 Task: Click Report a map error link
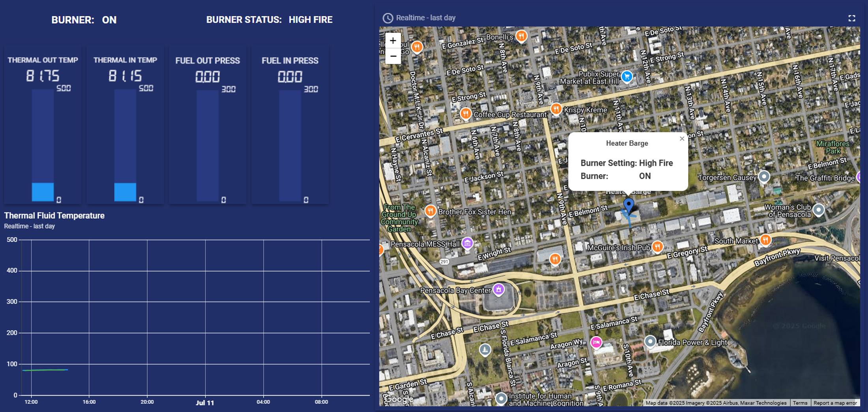coord(835,403)
